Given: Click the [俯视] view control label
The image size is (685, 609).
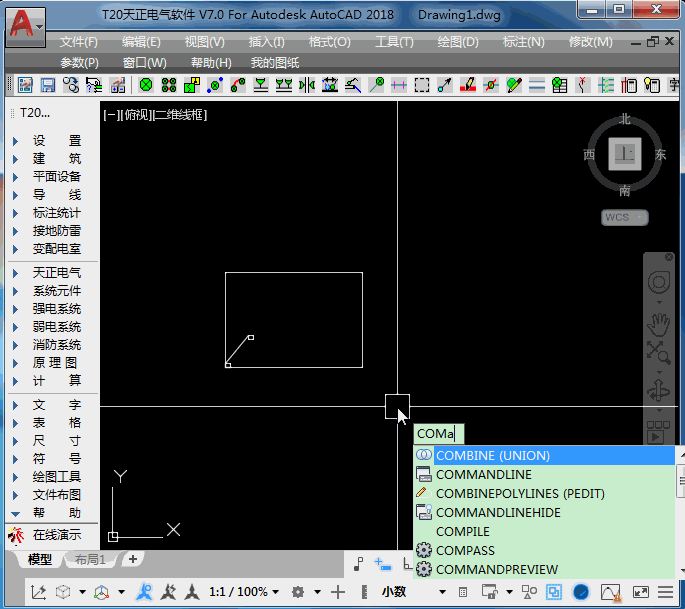Looking at the screenshot, I should point(136,115).
